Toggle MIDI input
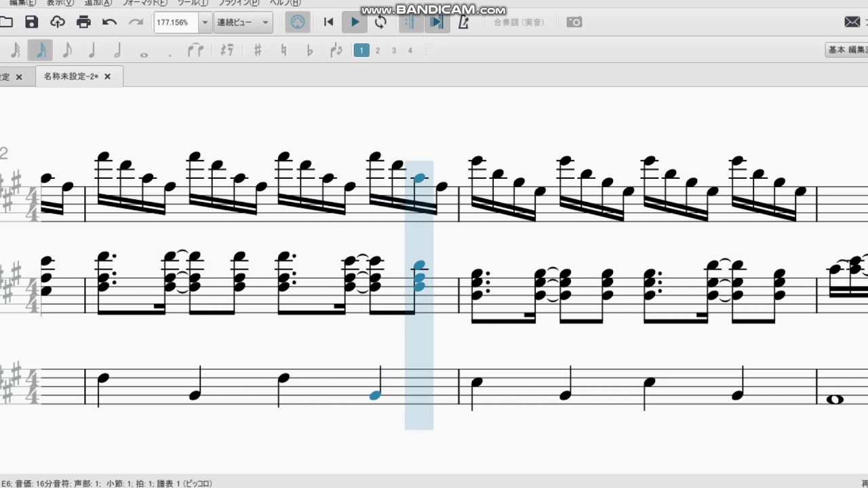 297,22
